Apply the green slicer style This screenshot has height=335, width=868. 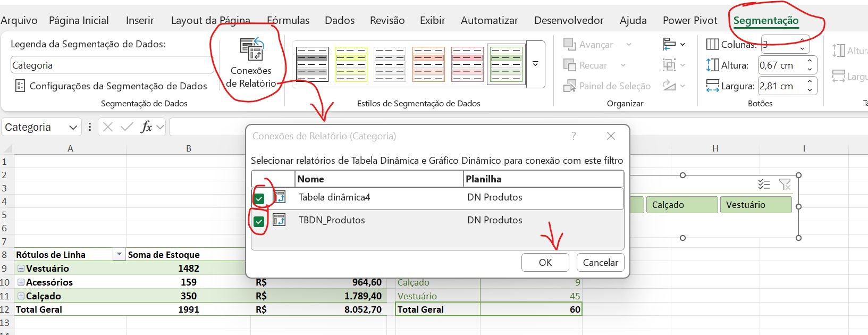pos(506,64)
